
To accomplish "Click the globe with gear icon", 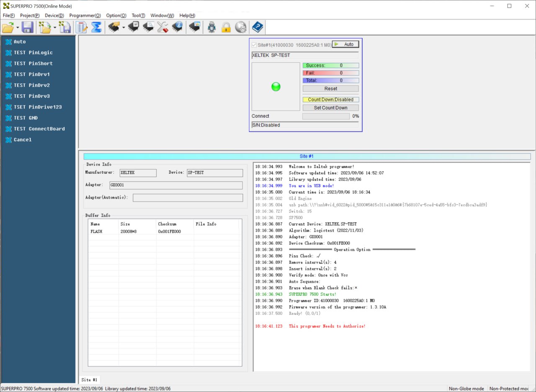I will click(x=240, y=28).
